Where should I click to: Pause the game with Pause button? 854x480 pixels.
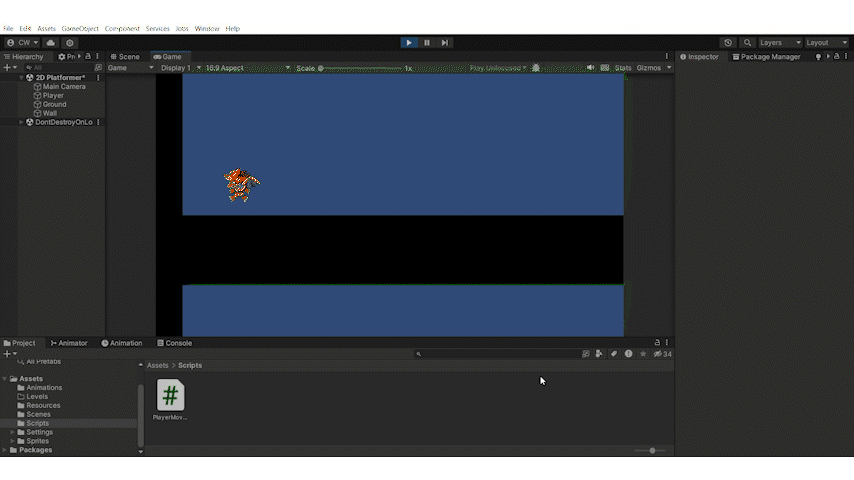click(x=427, y=42)
